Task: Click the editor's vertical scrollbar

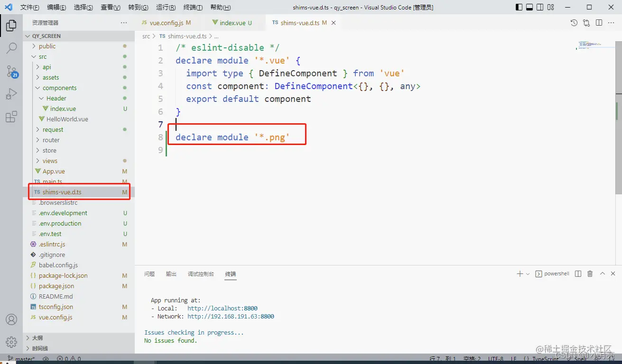Action: point(619,117)
